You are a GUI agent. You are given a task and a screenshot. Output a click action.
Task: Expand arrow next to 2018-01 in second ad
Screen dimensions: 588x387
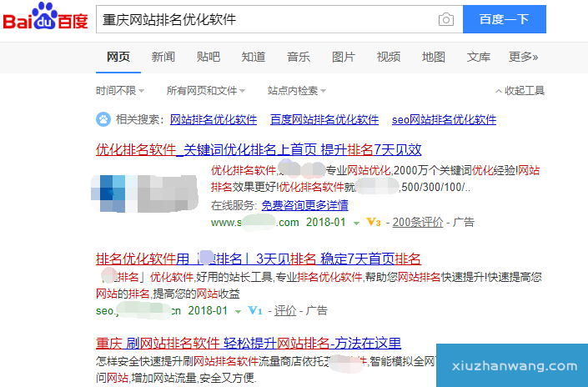coord(238,312)
